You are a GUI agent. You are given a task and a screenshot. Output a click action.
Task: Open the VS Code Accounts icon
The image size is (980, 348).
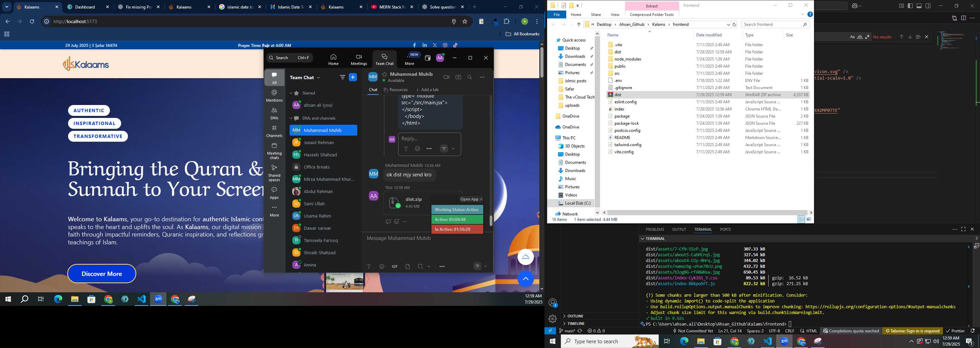[553, 303]
